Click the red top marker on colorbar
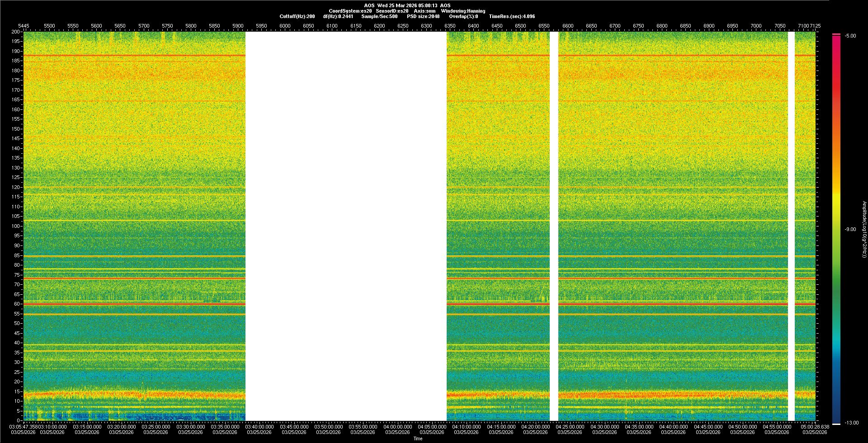The height and width of the screenshot is (443, 868). pyautogui.click(x=836, y=34)
